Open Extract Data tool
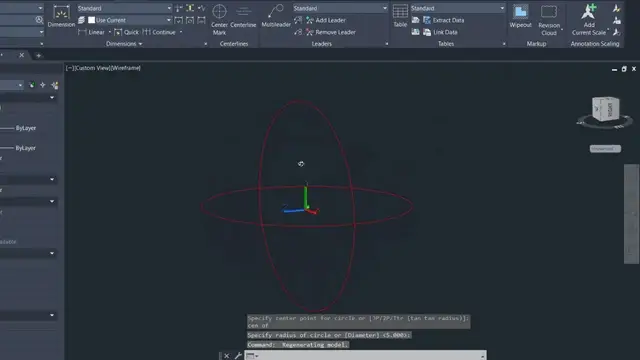Screen dimensions: 640x360 444,20
